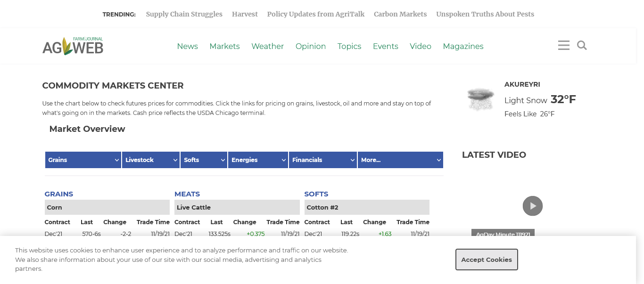Select Magazines in the navigation bar
This screenshot has width=644, height=284.
(x=463, y=46)
